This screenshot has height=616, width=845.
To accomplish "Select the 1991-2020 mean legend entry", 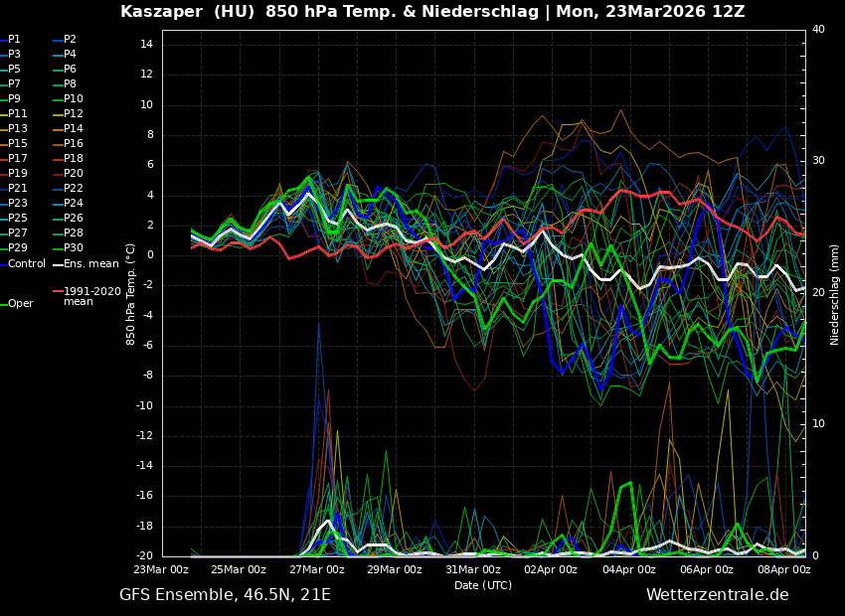I will [91, 296].
